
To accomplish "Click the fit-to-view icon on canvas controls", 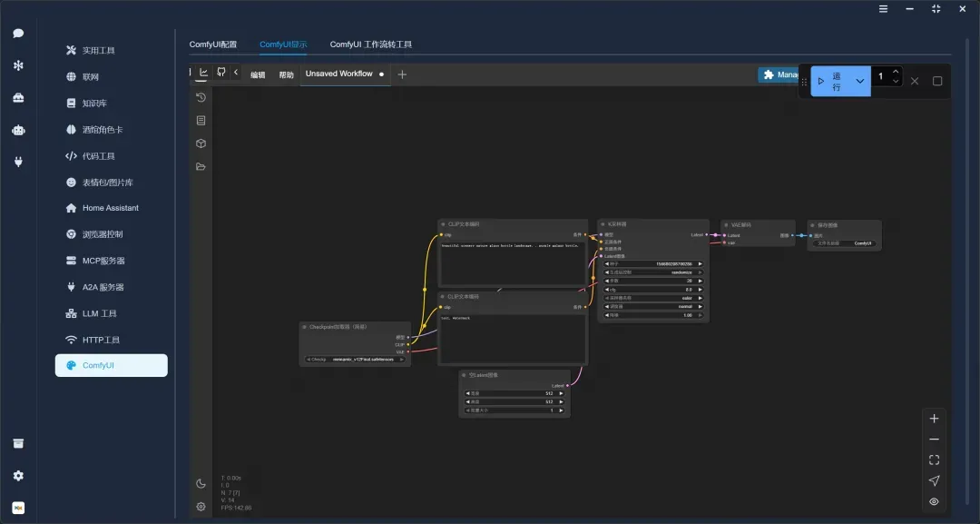I will (934, 460).
